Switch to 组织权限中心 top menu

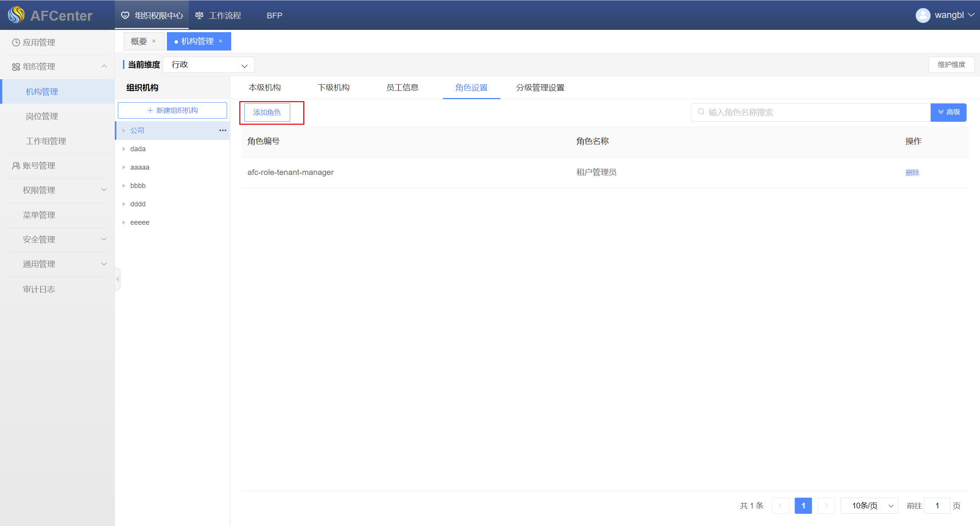152,15
